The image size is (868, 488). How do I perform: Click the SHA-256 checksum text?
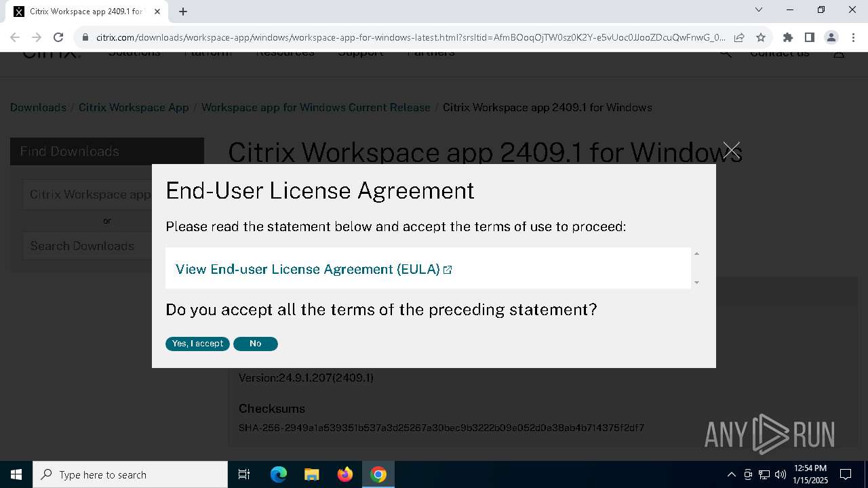point(441,428)
